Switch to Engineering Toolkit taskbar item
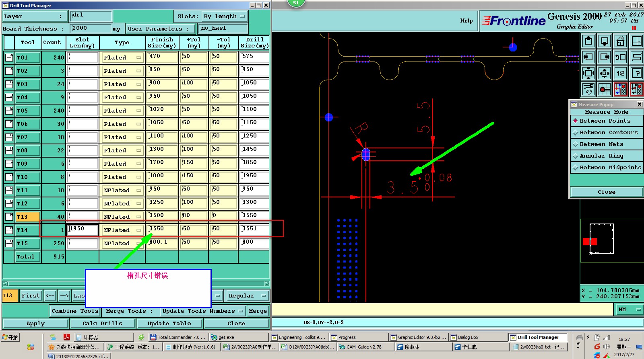Image resolution: width=644 pixels, height=359 pixels. [299, 337]
